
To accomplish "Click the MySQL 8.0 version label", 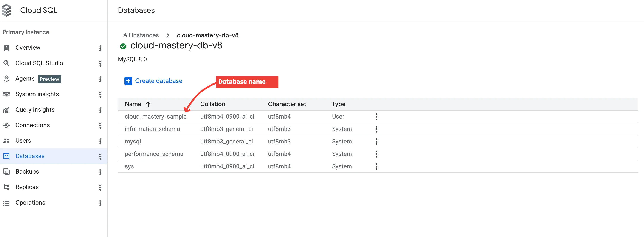I will pos(132,59).
